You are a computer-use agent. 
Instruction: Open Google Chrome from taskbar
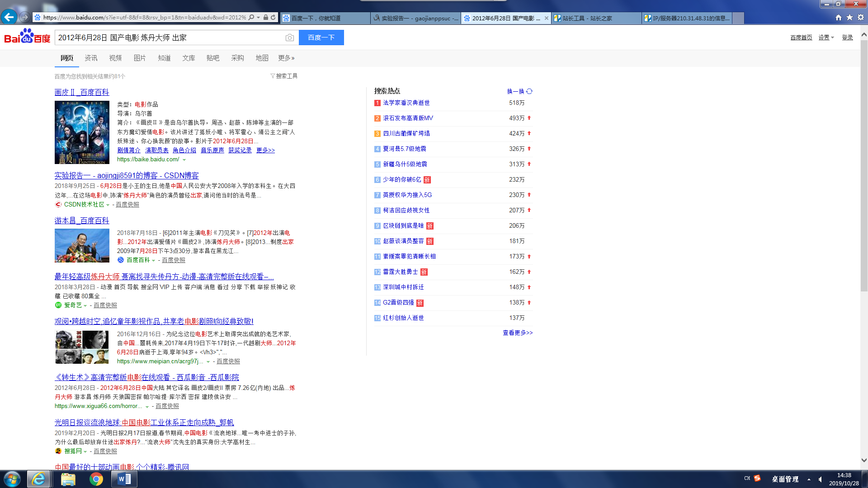[x=96, y=479]
